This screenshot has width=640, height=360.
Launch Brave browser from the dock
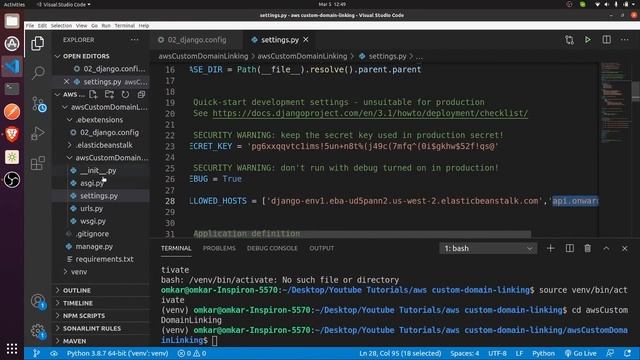(x=12, y=134)
